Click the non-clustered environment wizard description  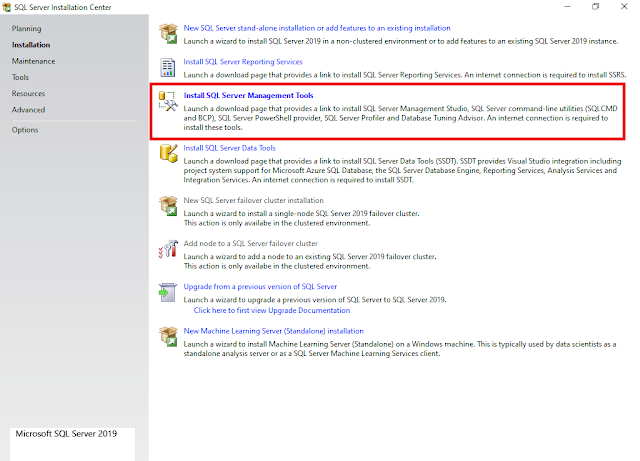tap(400, 41)
